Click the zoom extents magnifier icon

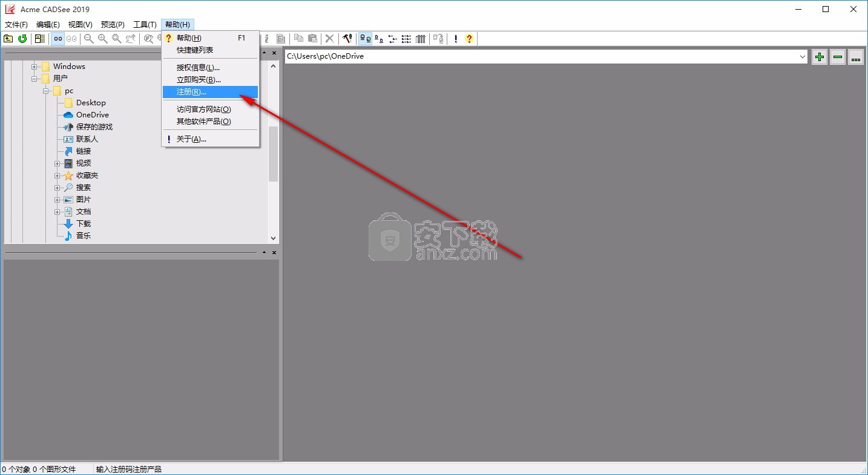click(148, 39)
